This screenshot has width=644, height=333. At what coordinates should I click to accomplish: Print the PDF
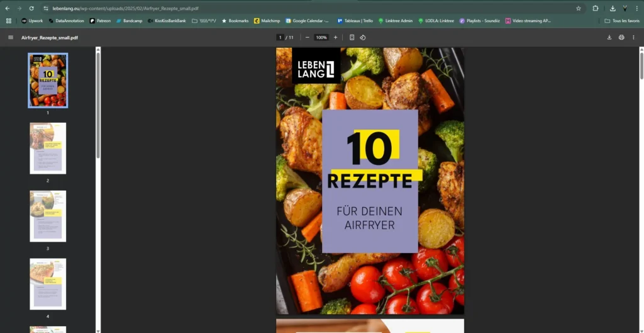coord(621,37)
